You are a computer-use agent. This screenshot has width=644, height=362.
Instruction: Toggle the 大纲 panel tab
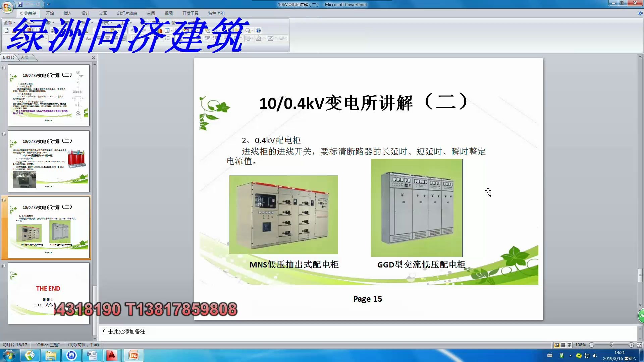[x=24, y=57]
